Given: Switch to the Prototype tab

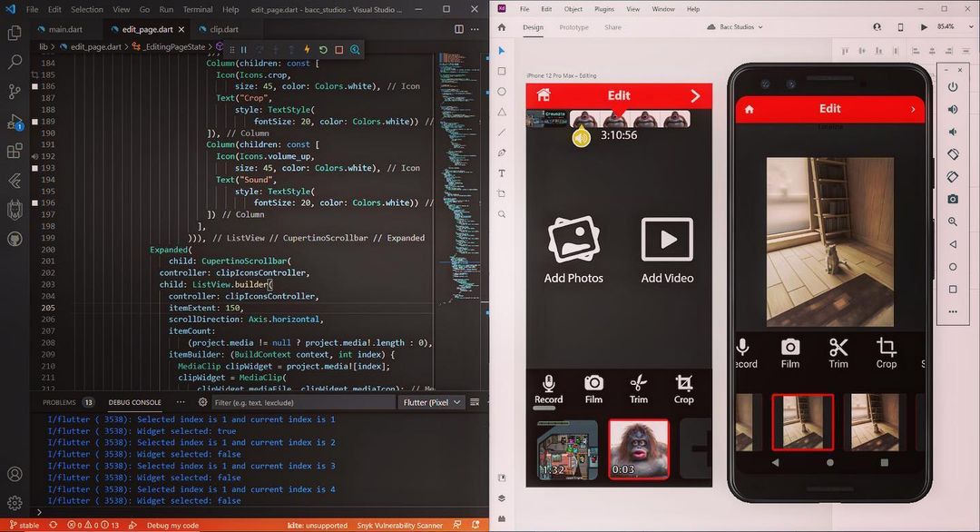Looking at the screenshot, I should click(x=573, y=27).
